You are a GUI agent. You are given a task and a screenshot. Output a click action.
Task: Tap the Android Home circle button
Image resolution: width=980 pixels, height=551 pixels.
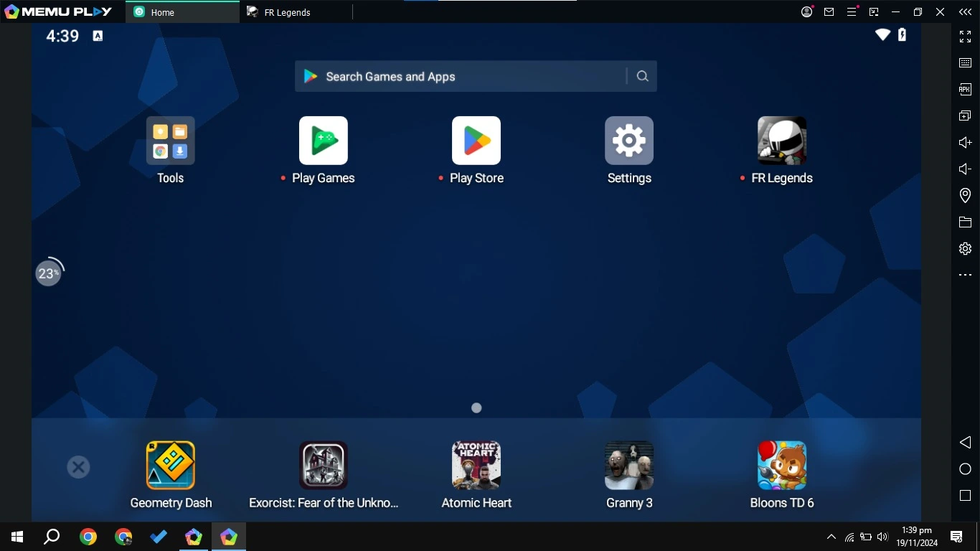966,469
